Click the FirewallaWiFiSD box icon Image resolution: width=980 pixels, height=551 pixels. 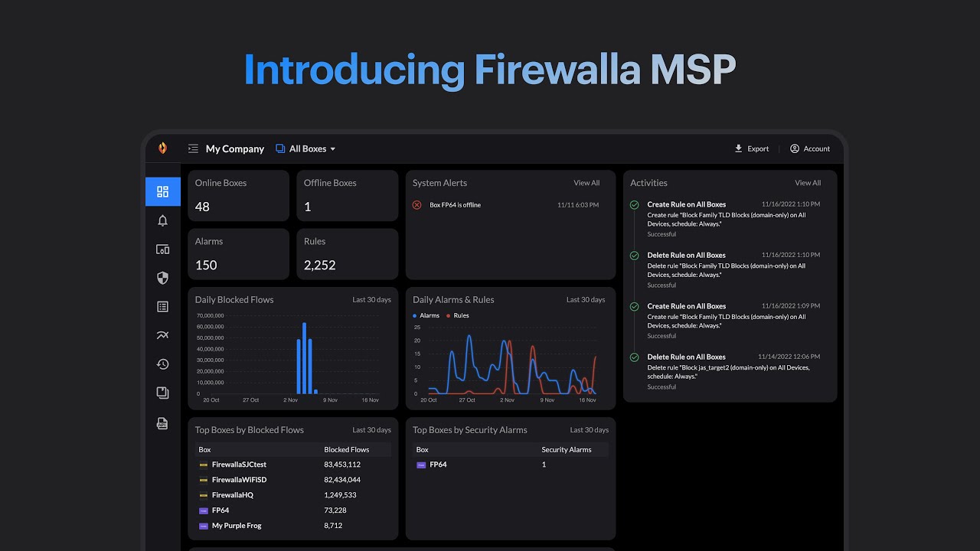coord(204,480)
